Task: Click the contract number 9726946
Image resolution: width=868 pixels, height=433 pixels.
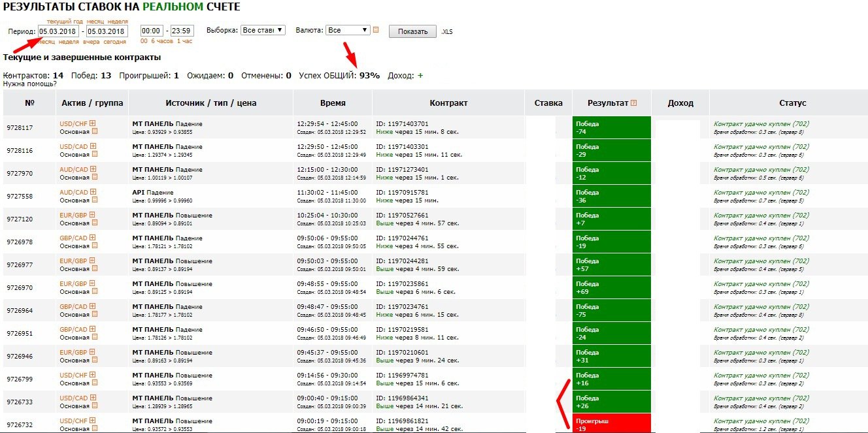Action: tap(20, 356)
